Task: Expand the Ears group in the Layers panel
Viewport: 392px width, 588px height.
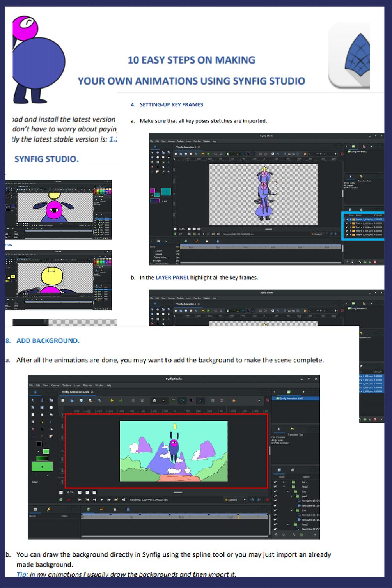Action: coord(284,482)
